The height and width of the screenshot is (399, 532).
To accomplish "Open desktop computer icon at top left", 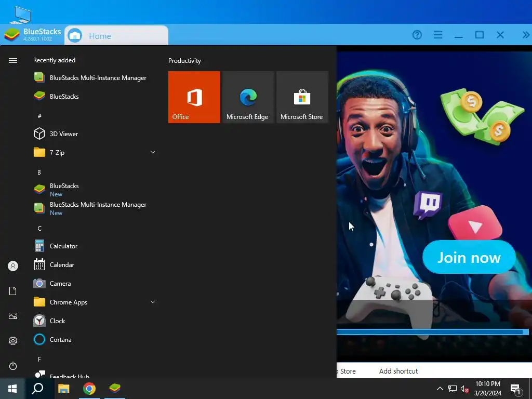I will (21, 16).
